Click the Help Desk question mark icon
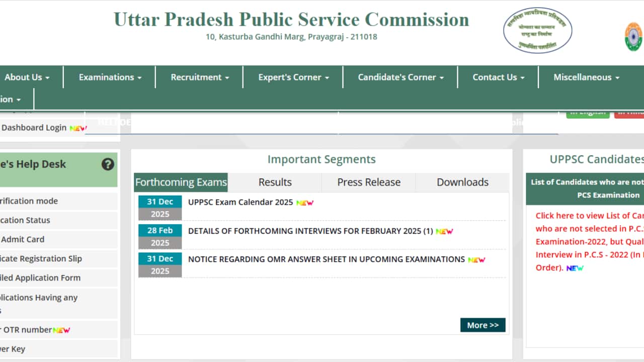 pos(108,164)
